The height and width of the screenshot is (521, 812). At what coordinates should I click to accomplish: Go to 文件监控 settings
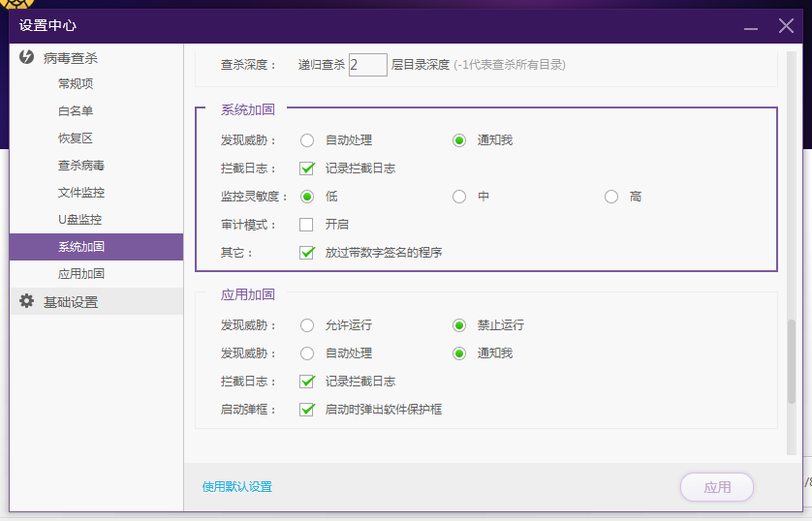[x=81, y=193]
